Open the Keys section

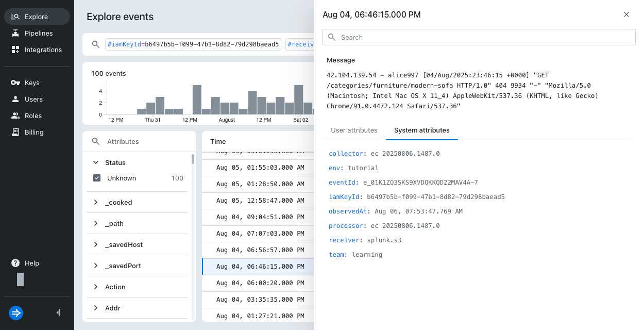click(37, 82)
